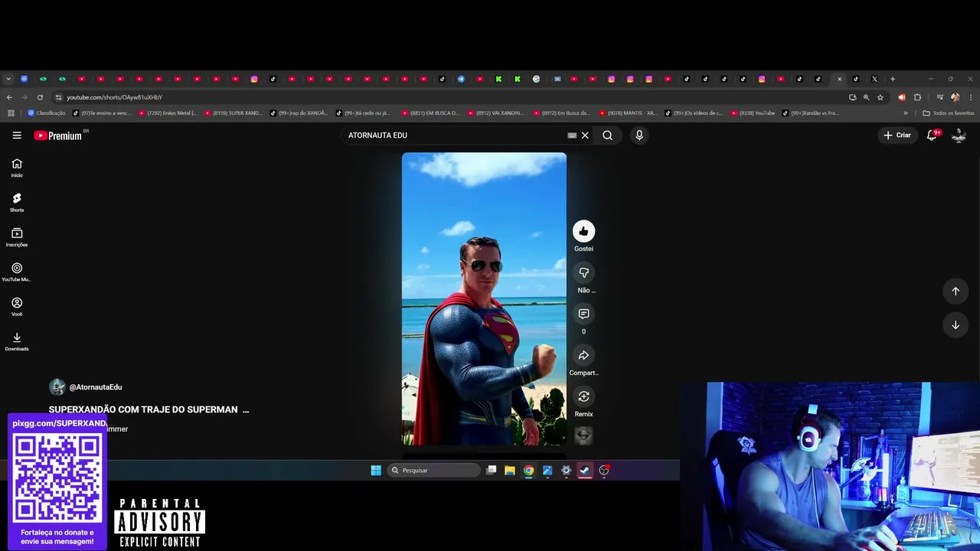This screenshot has width=980, height=551.
Task: Click the Criar button
Action: (x=897, y=135)
